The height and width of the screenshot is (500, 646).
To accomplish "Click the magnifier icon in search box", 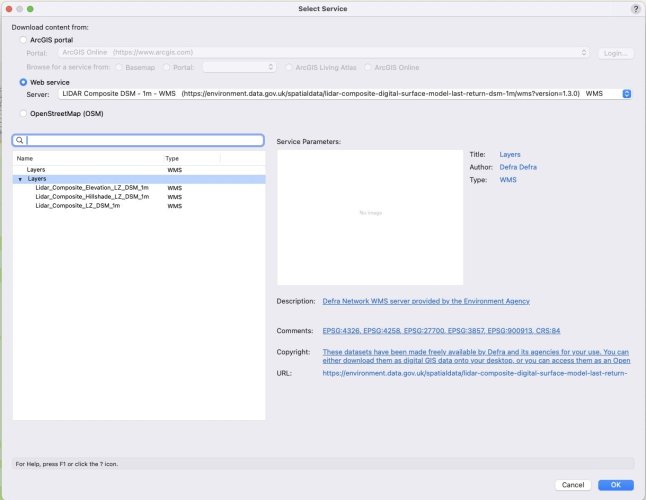I will coord(19,141).
